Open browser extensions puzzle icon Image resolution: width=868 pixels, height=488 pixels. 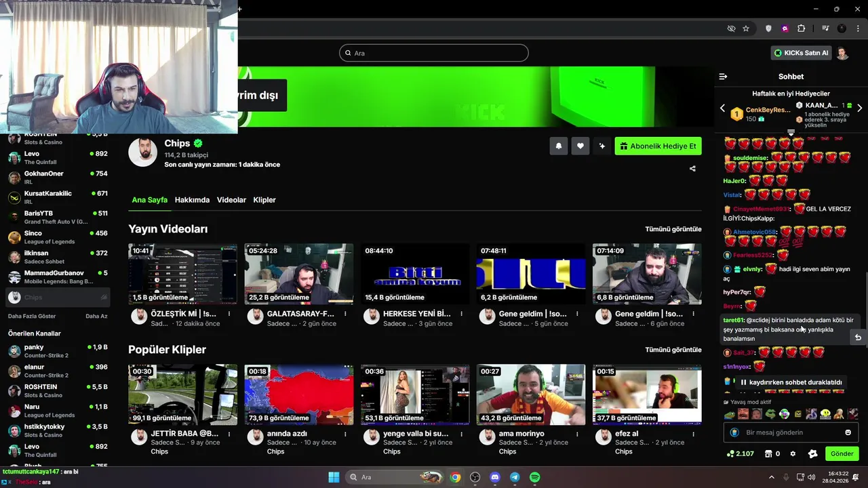801,28
